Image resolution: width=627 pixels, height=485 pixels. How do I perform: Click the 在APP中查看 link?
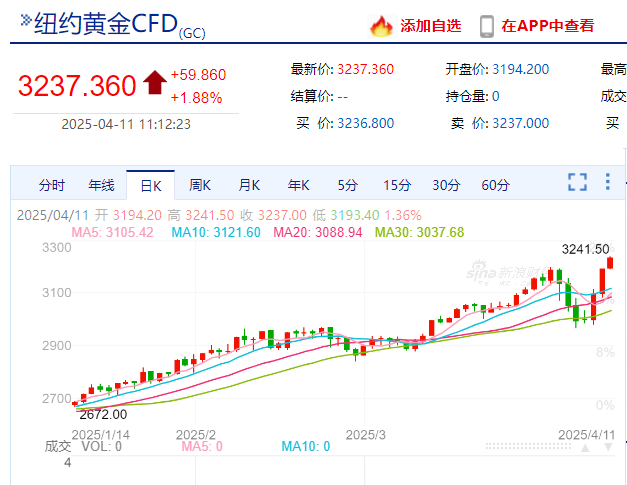coord(548,26)
